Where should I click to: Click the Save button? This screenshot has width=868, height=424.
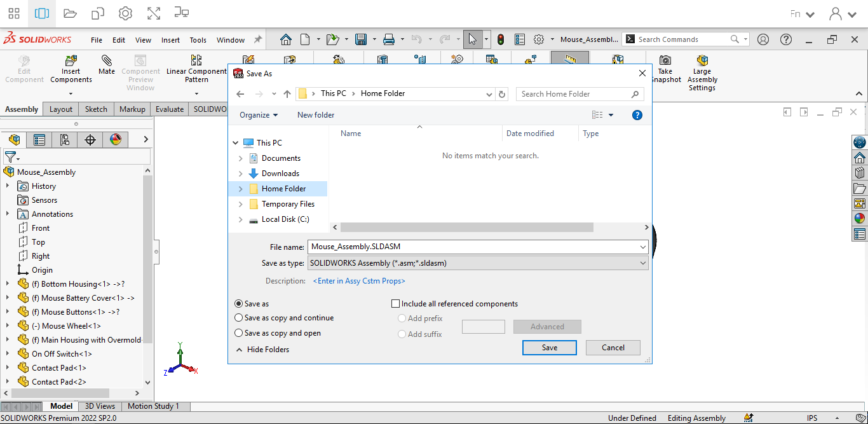pos(549,348)
